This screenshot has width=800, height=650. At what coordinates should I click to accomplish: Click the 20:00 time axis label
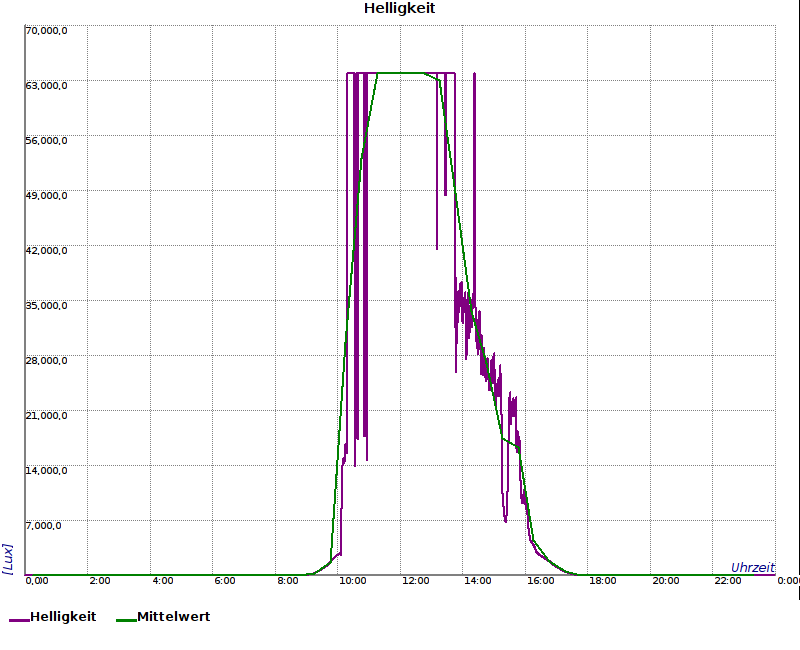coord(666,581)
